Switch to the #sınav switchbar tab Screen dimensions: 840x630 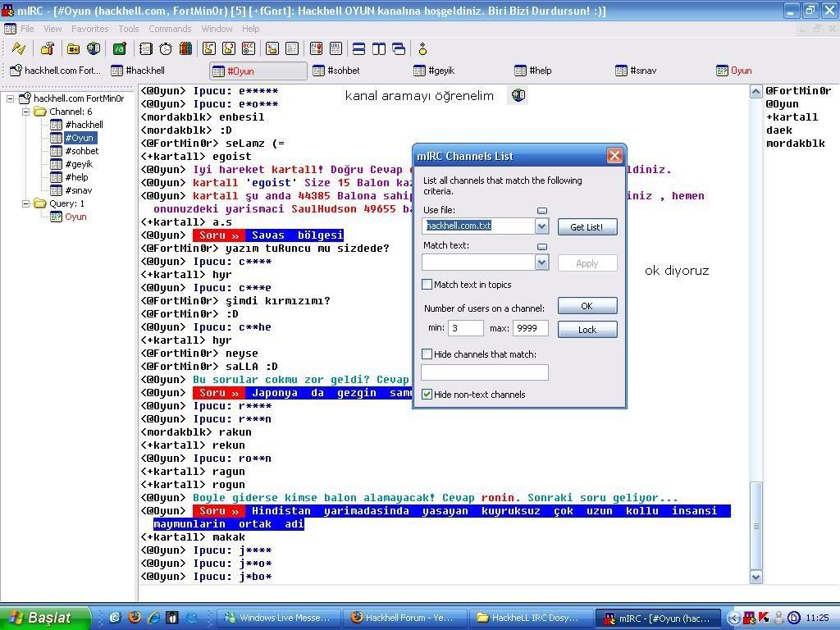coord(661,71)
